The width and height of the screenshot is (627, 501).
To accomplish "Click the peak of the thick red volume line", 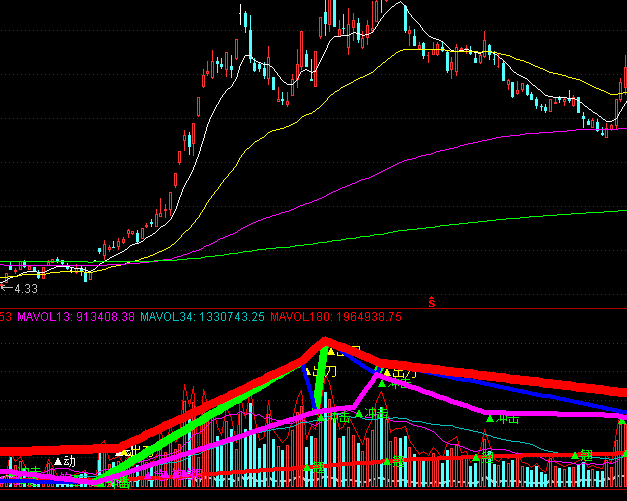I will (324, 345).
